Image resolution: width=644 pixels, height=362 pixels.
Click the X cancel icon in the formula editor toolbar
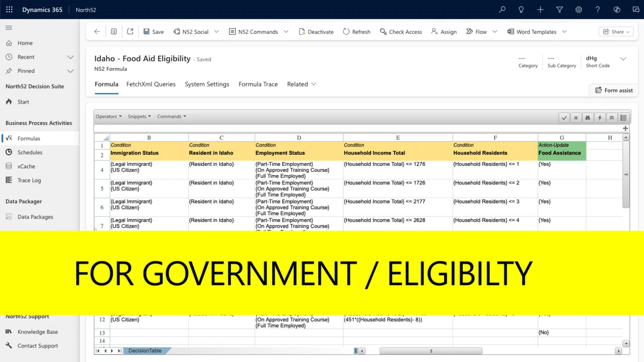click(x=576, y=118)
